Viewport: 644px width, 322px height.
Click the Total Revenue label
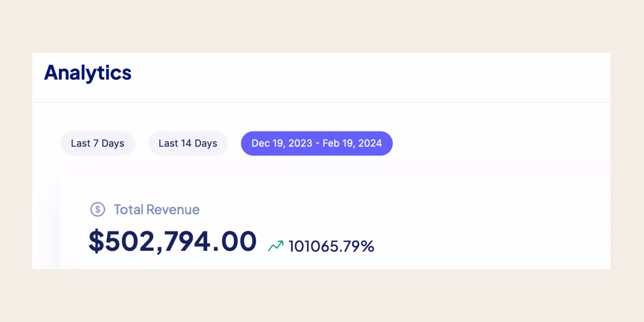(x=156, y=210)
